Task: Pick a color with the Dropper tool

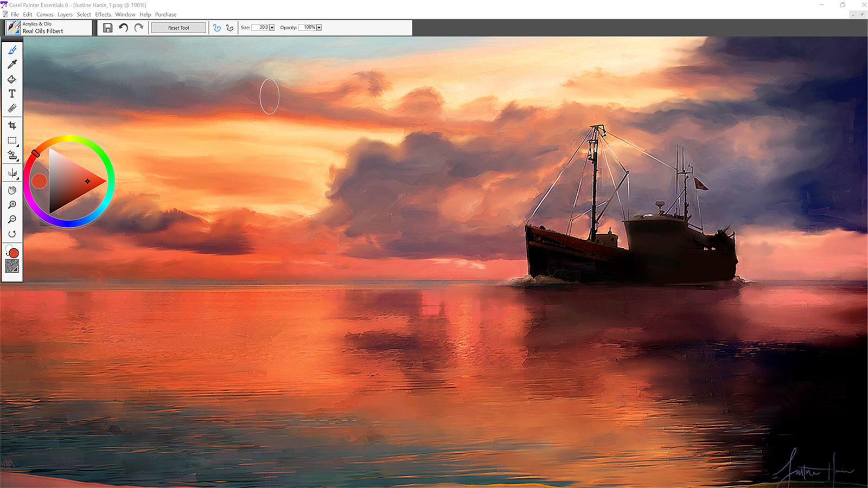Action: (12, 64)
